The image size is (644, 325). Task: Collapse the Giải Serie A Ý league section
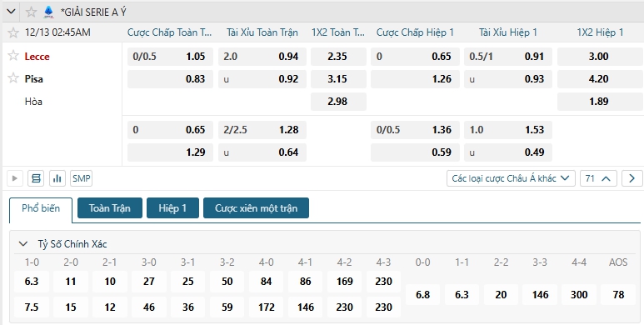(11, 12)
